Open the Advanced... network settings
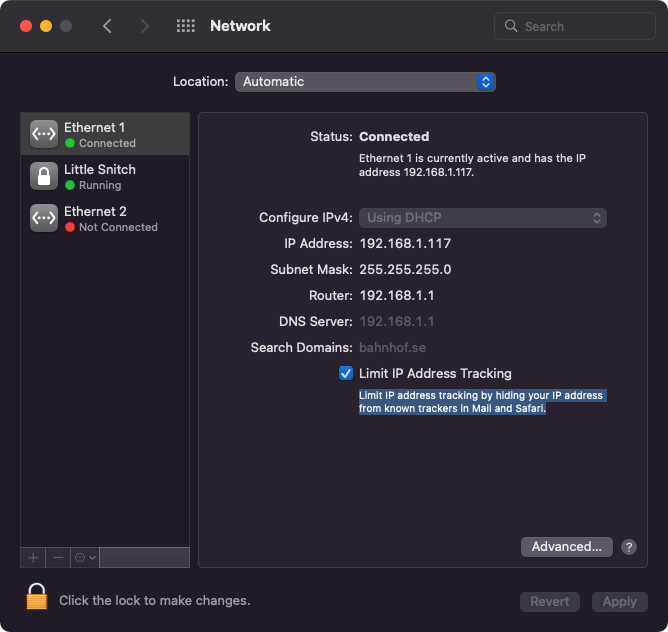 click(x=566, y=547)
